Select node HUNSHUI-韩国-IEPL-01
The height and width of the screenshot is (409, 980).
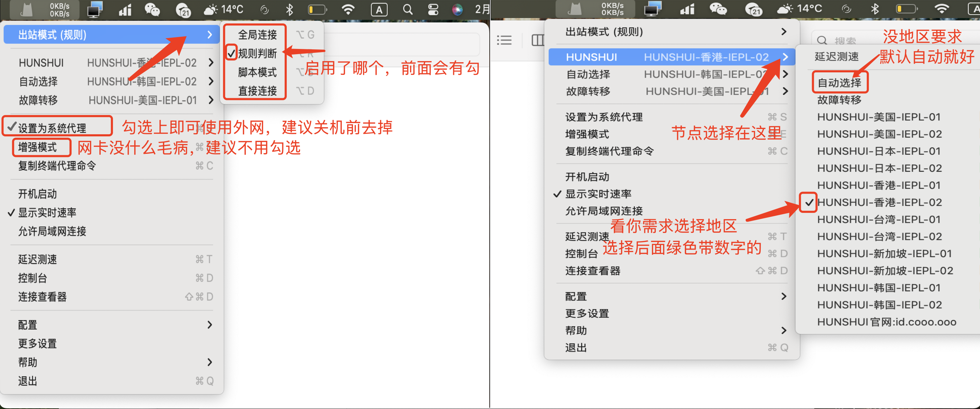point(879,288)
